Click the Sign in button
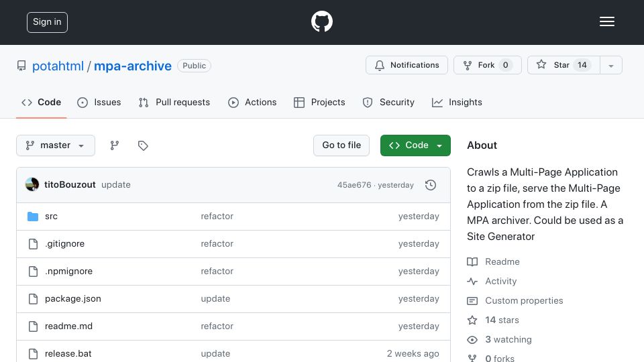Image resolution: width=644 pixels, height=362 pixels. [x=47, y=22]
